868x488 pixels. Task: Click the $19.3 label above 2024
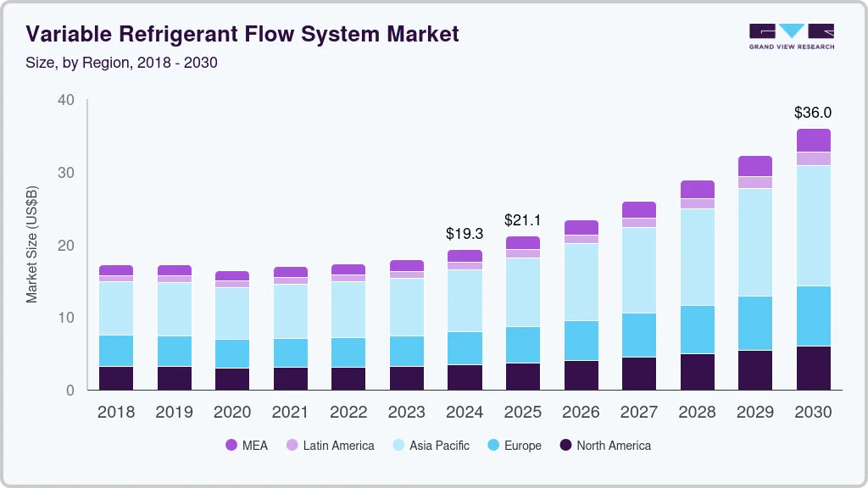click(465, 233)
